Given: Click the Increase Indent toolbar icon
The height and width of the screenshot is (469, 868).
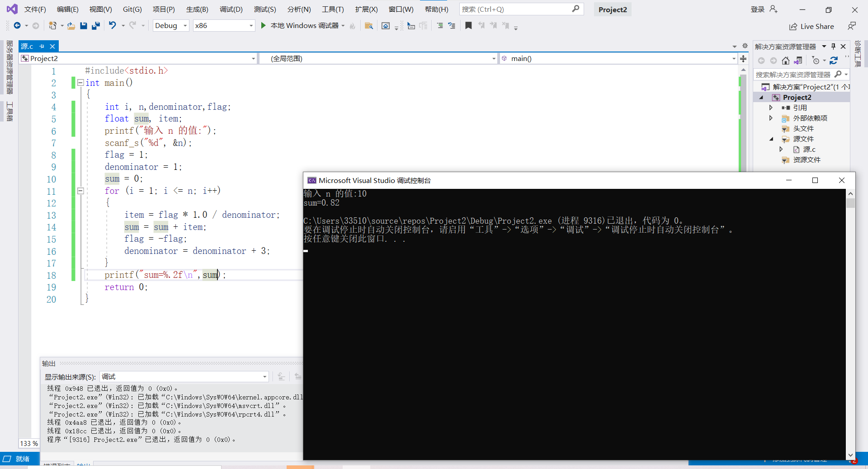Looking at the screenshot, I should point(452,26).
